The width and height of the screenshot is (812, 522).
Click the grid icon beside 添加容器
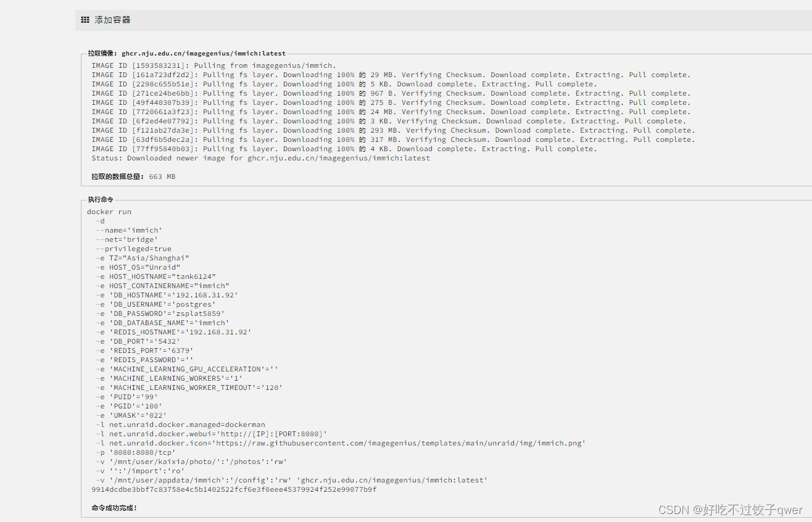pos(85,20)
